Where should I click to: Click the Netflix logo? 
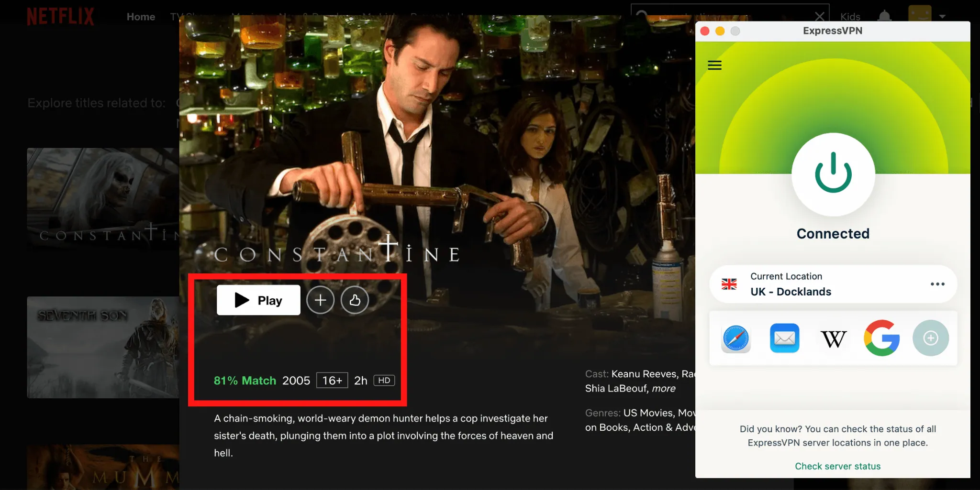60,16
